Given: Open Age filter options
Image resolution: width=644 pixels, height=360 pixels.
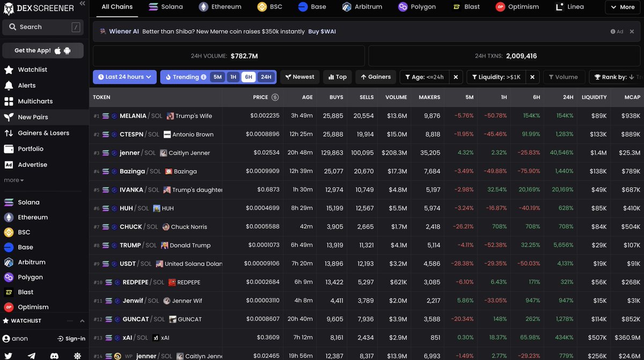Looking at the screenshot, I should point(425,77).
